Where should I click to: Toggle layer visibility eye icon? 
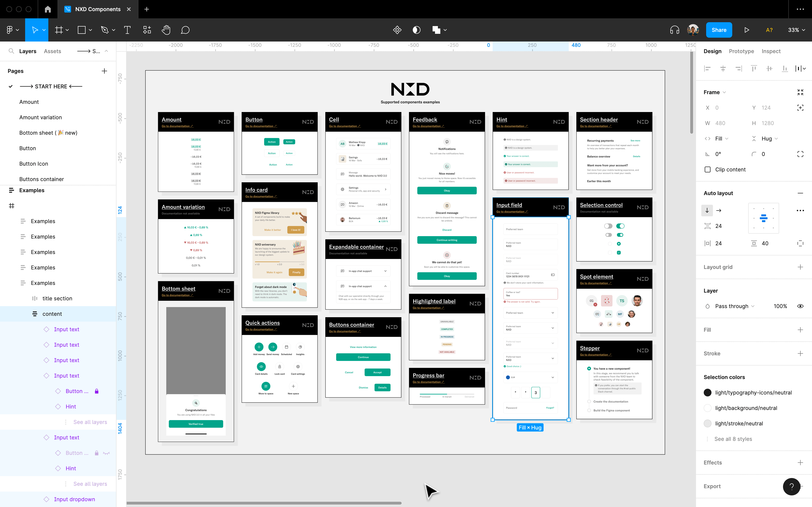tap(800, 306)
